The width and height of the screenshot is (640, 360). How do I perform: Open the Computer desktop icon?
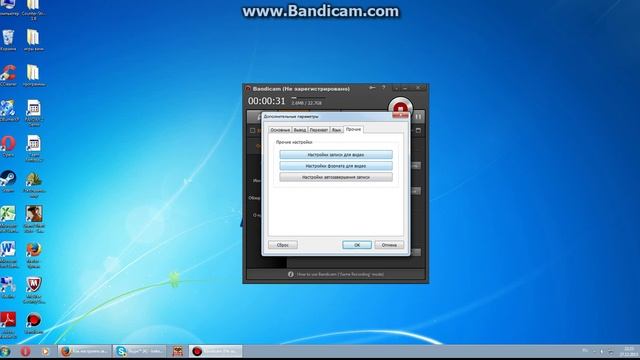click(8, 7)
